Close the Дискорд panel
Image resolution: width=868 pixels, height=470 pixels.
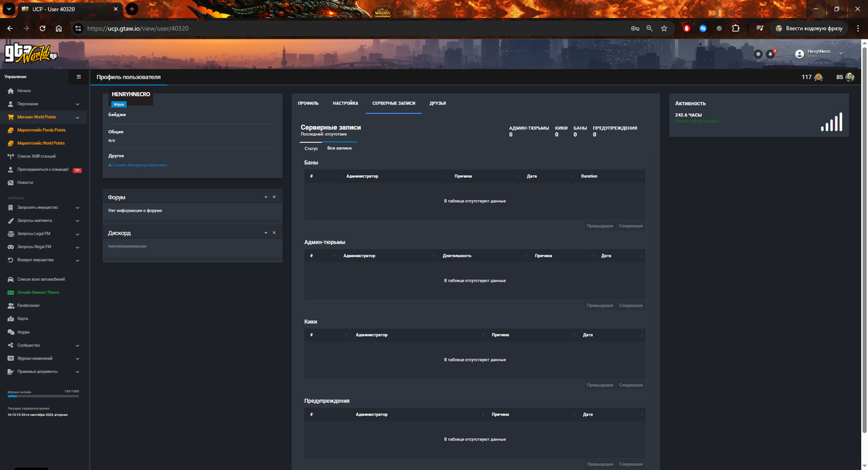[x=274, y=233]
